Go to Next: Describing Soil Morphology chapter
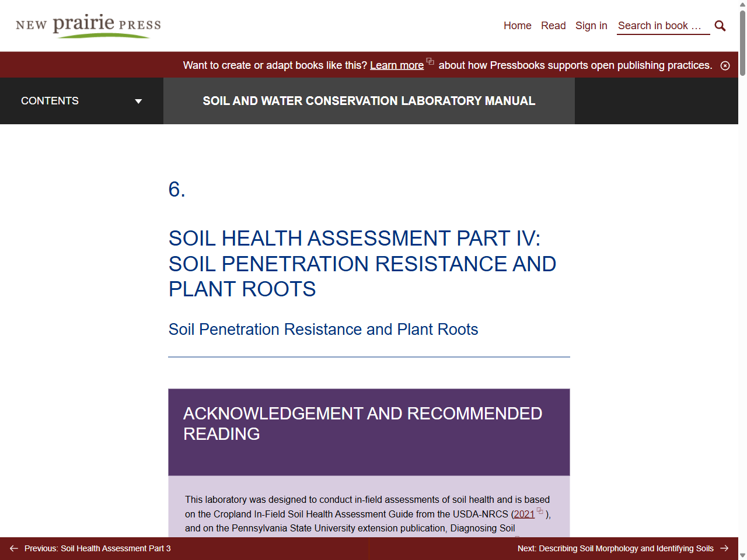 pos(615,548)
